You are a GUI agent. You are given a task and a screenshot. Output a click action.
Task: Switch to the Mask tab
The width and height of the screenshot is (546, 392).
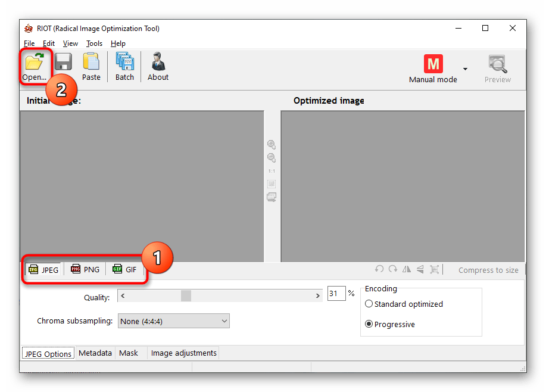click(129, 353)
